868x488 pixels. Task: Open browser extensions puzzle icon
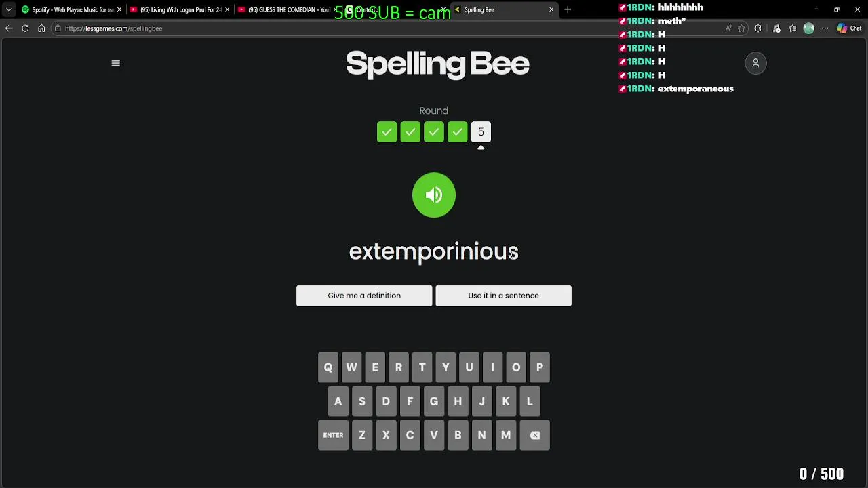(758, 28)
